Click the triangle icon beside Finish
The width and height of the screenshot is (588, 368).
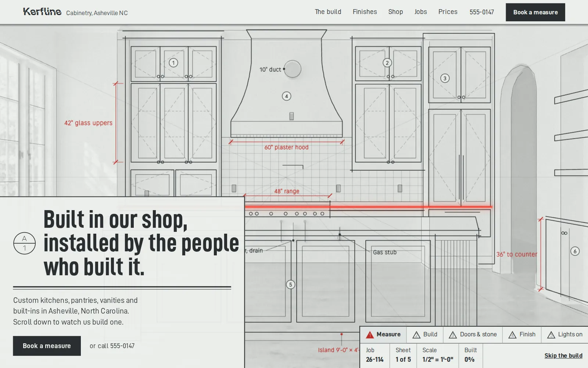512,335
